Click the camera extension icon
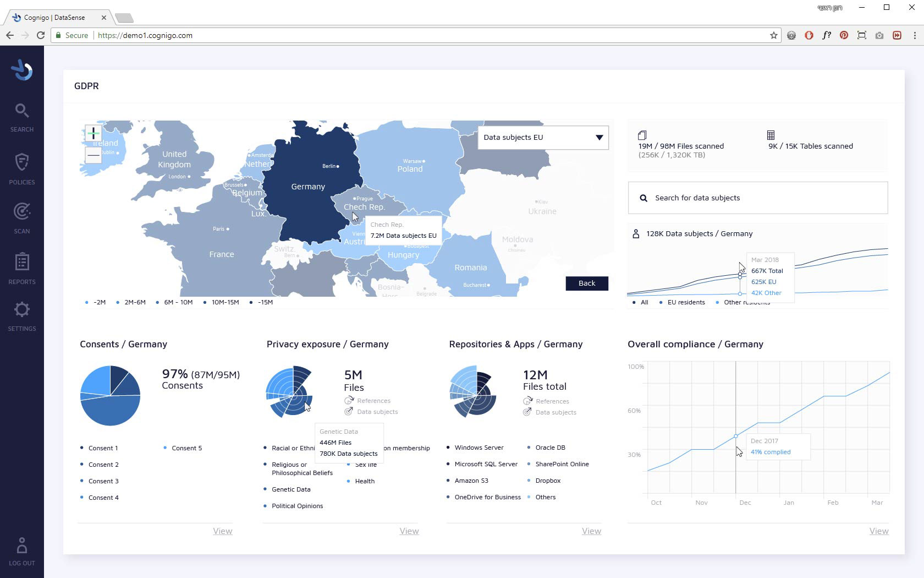The width and height of the screenshot is (924, 578). click(879, 35)
